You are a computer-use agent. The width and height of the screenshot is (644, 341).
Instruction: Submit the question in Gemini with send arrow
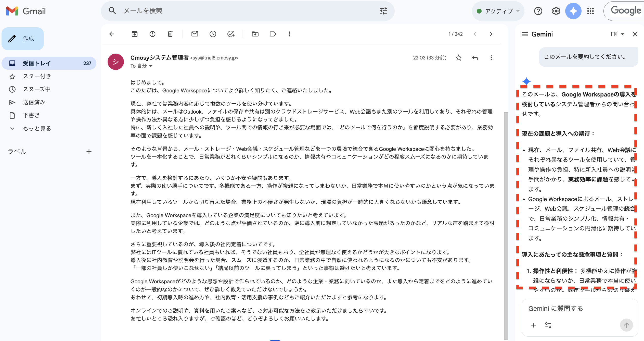point(627,325)
